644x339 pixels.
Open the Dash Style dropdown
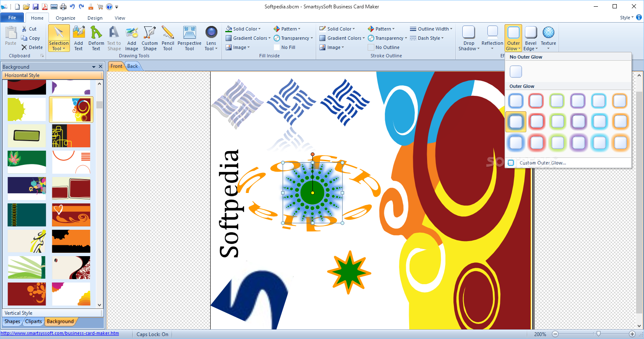coord(427,38)
